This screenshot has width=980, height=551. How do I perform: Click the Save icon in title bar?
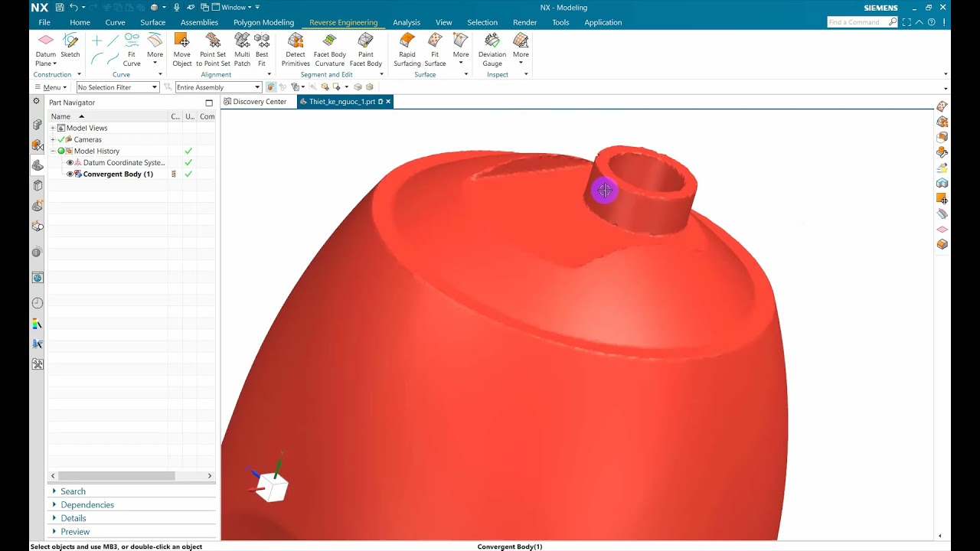pyautogui.click(x=60, y=8)
